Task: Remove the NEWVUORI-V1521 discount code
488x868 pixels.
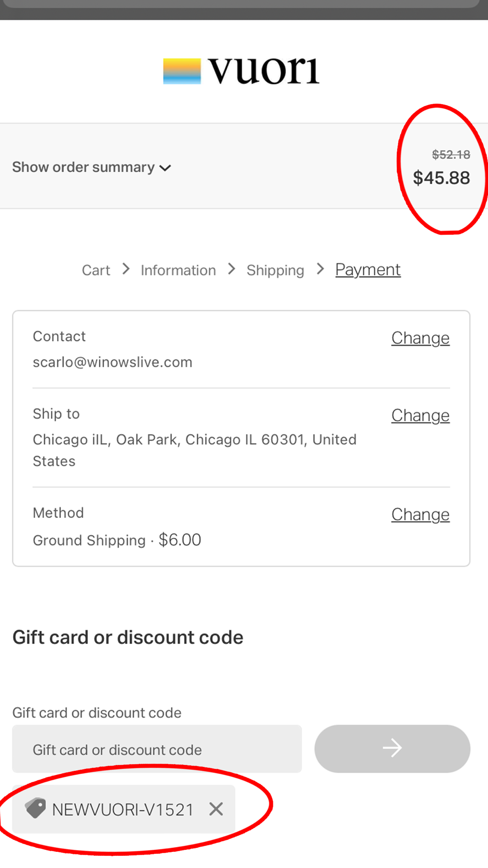Action: (216, 809)
